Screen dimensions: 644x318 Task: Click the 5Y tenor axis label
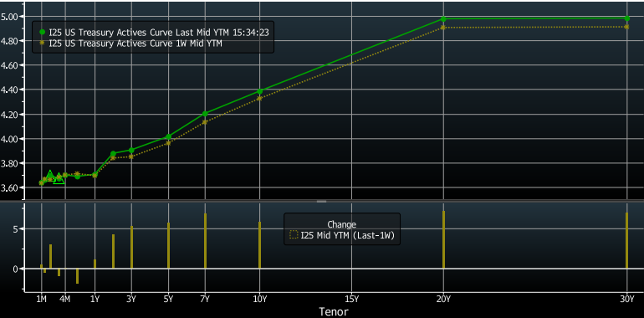(168, 299)
